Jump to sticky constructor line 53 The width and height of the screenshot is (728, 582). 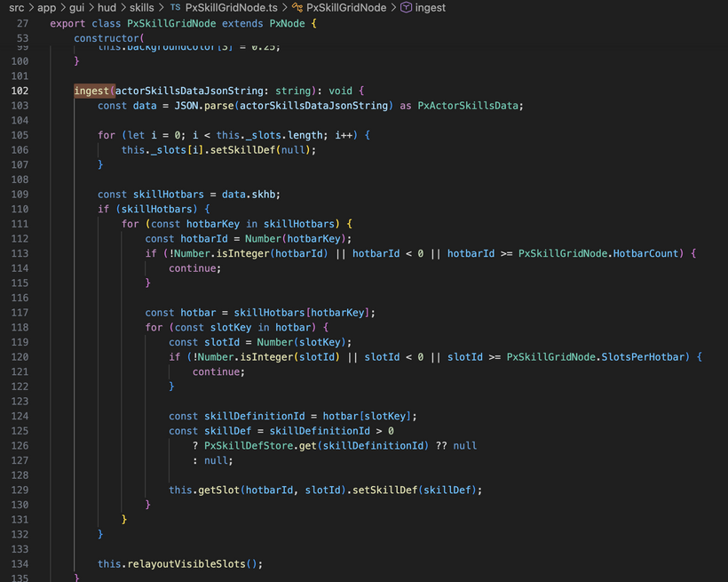tap(107, 38)
